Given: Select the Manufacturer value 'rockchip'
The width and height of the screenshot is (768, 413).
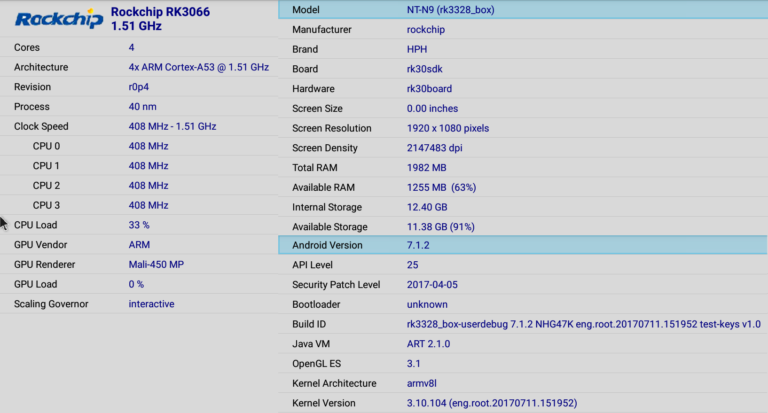Looking at the screenshot, I should [x=426, y=29].
